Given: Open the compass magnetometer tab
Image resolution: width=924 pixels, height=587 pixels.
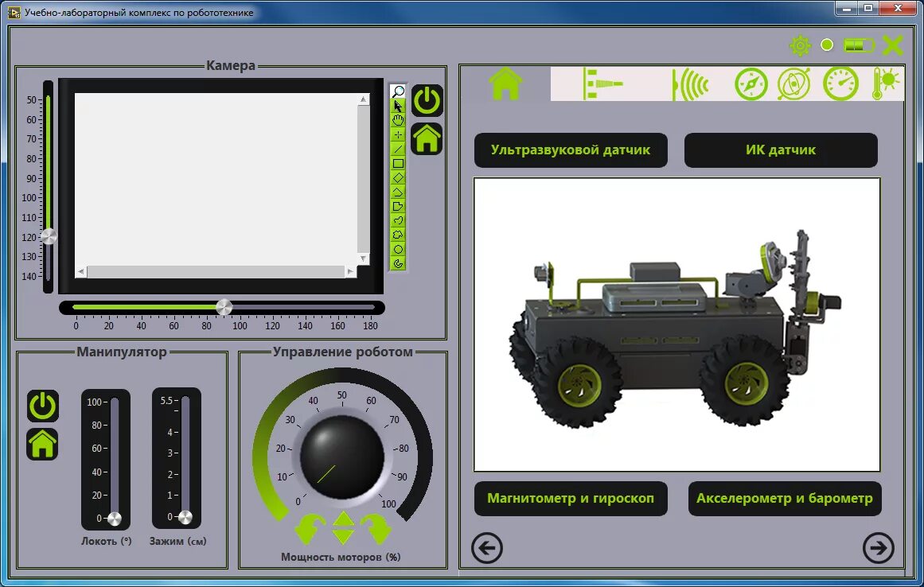Looking at the screenshot, I should pyautogui.click(x=751, y=84).
